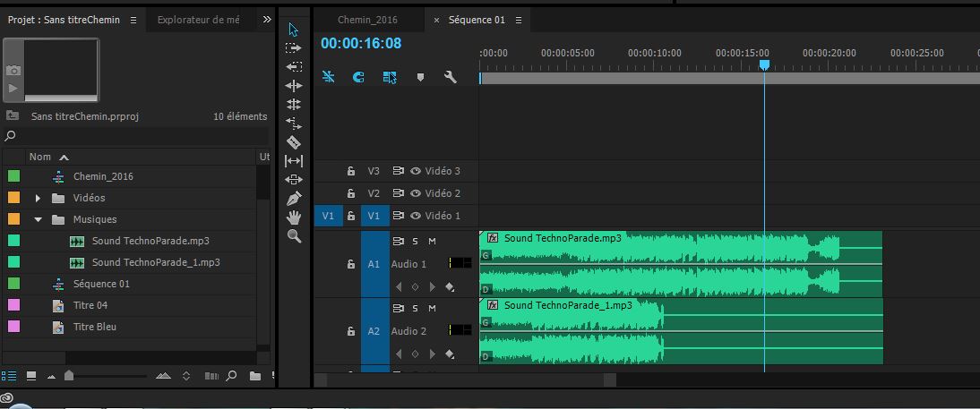Toggle A2 track targeting
Viewport: 980px width, 409px height.
(374, 331)
